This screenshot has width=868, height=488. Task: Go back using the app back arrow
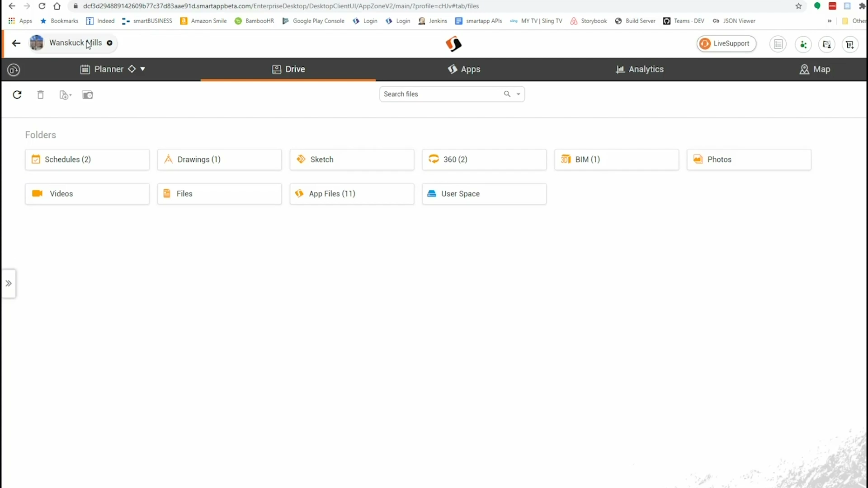(16, 43)
